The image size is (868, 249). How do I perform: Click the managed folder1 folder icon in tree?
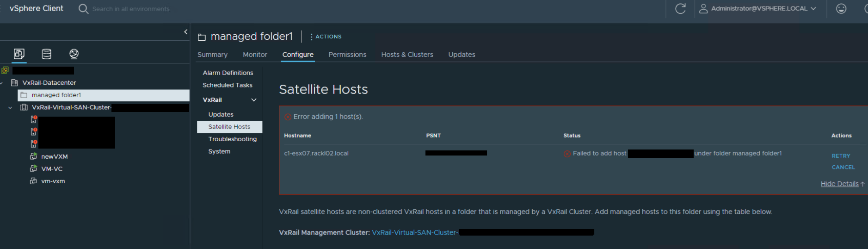point(24,95)
